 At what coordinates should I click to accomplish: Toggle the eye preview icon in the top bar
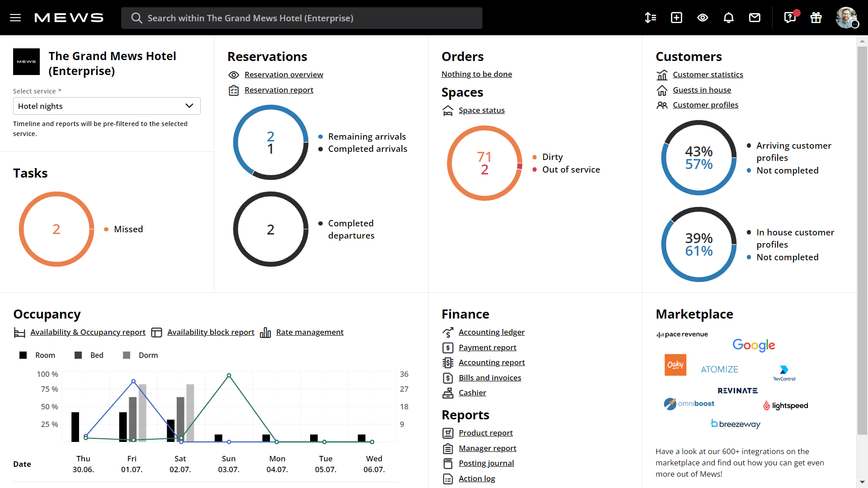click(702, 18)
